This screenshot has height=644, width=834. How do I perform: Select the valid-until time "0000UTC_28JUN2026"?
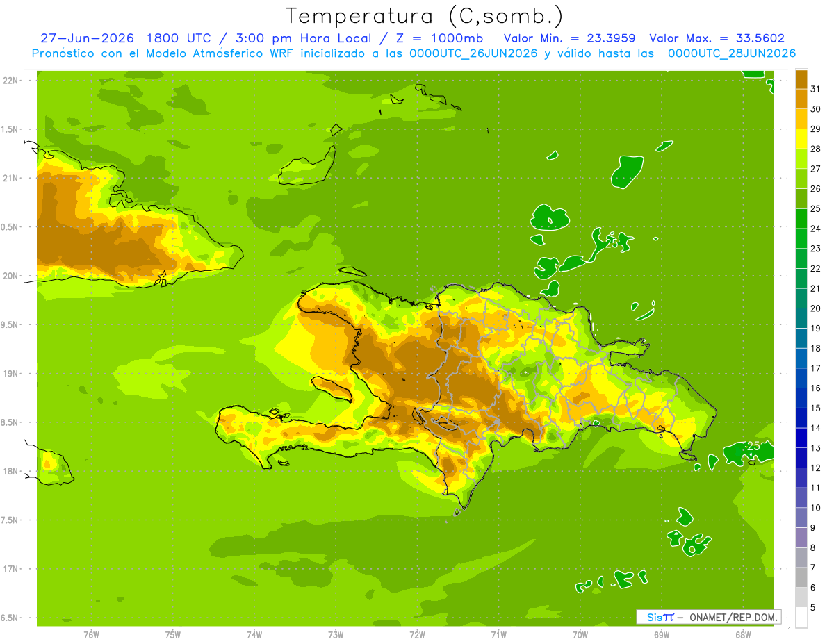tap(732, 53)
